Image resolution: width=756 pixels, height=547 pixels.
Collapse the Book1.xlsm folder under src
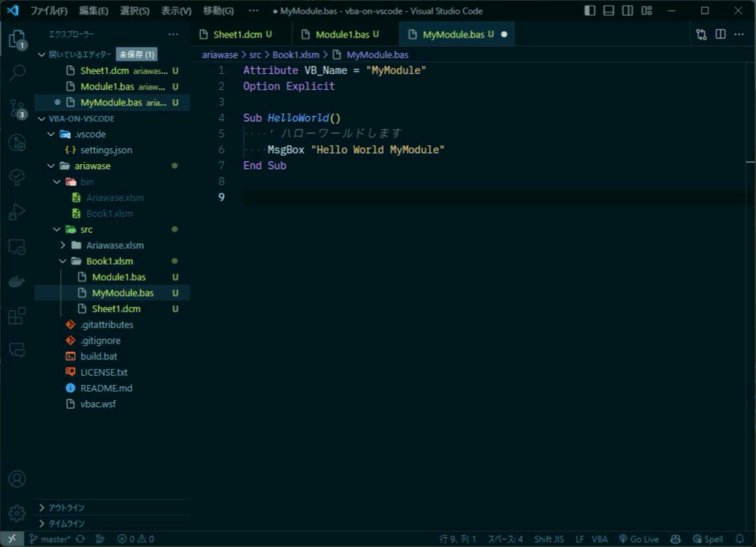pyautogui.click(x=63, y=261)
